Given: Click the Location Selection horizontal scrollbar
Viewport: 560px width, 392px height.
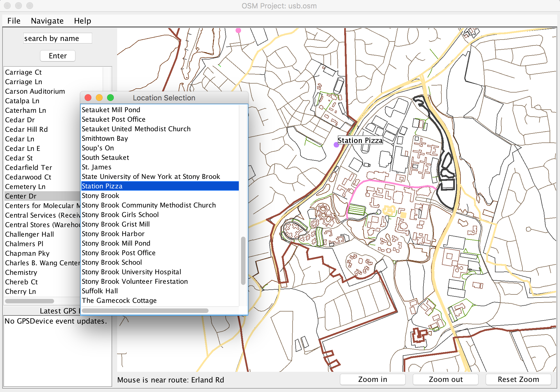Looking at the screenshot, I should coord(145,311).
